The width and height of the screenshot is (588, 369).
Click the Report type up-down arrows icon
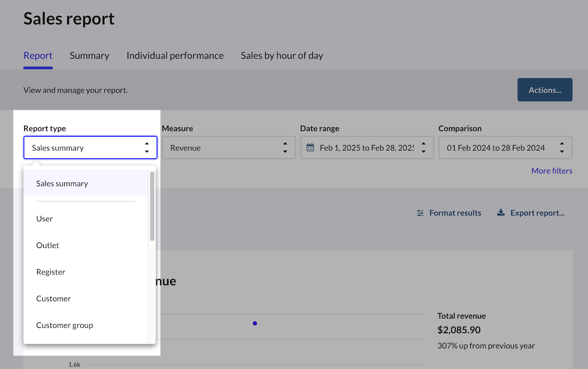pos(147,148)
